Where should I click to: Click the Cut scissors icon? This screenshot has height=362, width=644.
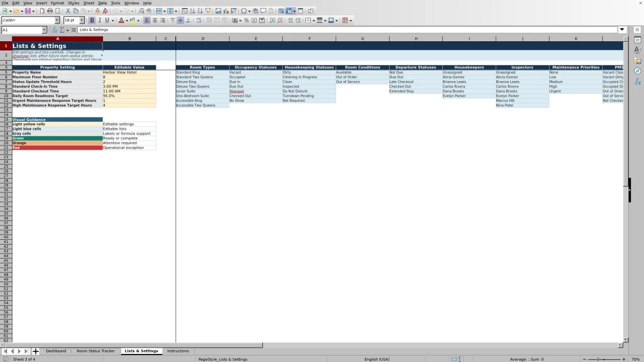68,11
